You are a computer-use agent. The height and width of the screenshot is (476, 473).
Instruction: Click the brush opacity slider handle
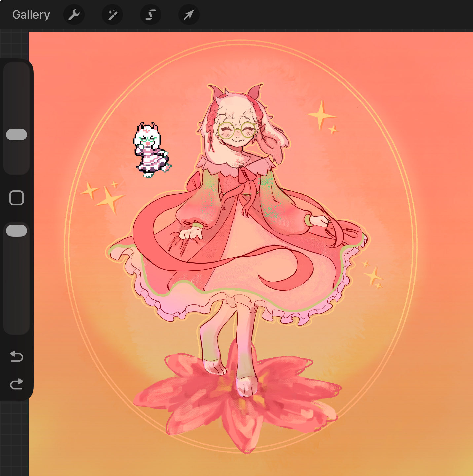17,231
